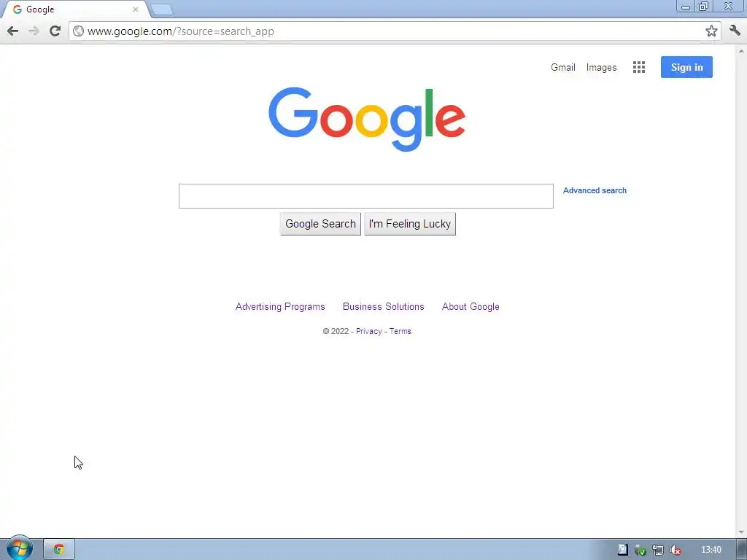This screenshot has height=560, width=747.
Task: Open the Advanced search link
Action: tap(595, 190)
